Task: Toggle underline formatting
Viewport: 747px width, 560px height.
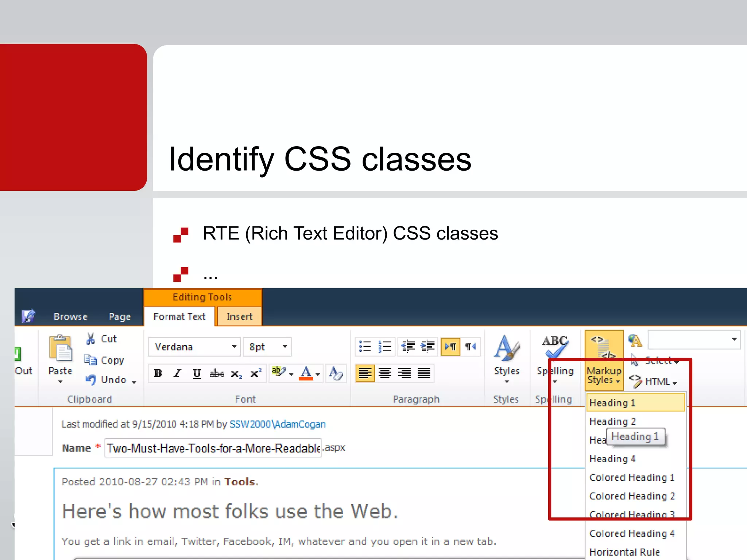Action: [x=197, y=373]
